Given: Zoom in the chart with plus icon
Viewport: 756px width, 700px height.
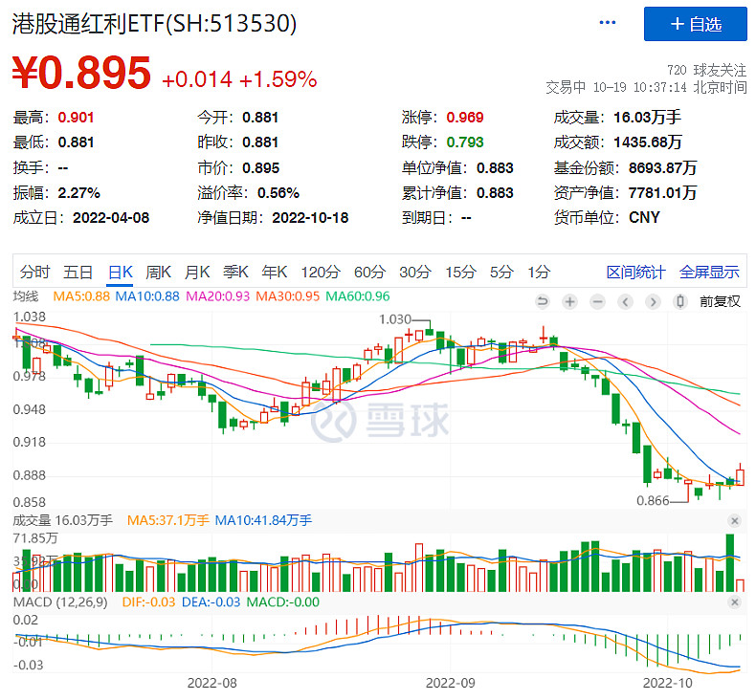Looking at the screenshot, I should [x=570, y=302].
